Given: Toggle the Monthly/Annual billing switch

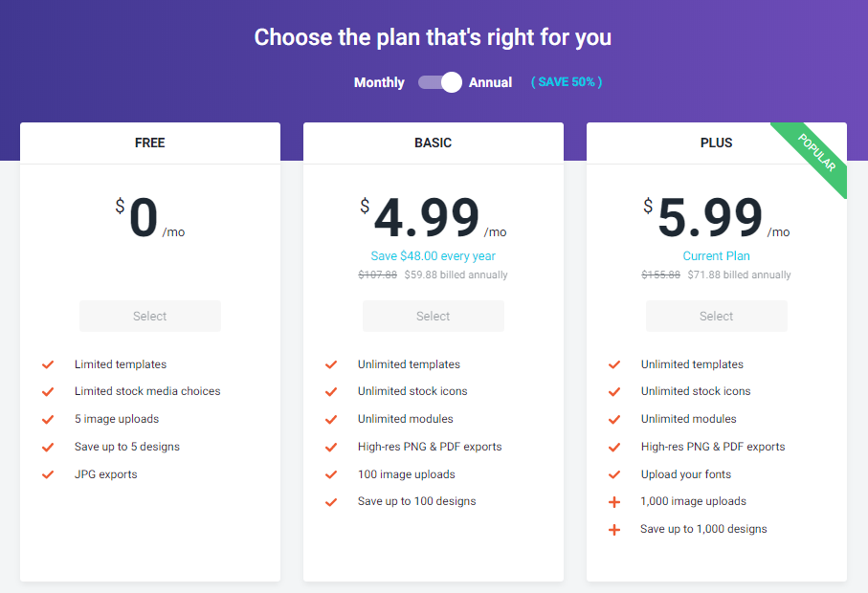Looking at the screenshot, I should point(440,82).
